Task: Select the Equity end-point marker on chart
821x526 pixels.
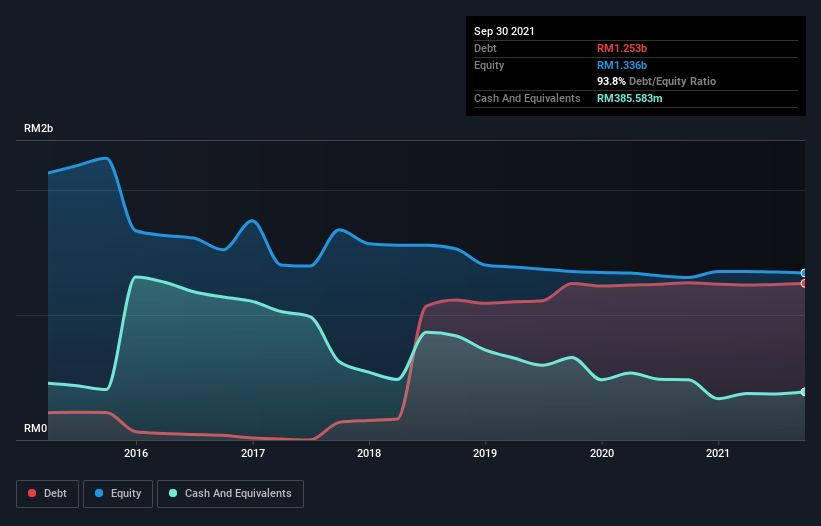Action: click(x=804, y=273)
